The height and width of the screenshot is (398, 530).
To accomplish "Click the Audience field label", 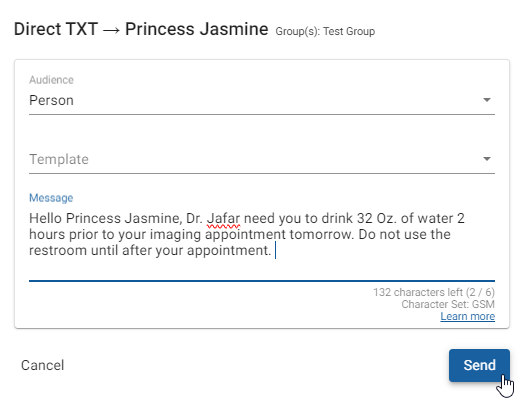I will coord(51,80).
